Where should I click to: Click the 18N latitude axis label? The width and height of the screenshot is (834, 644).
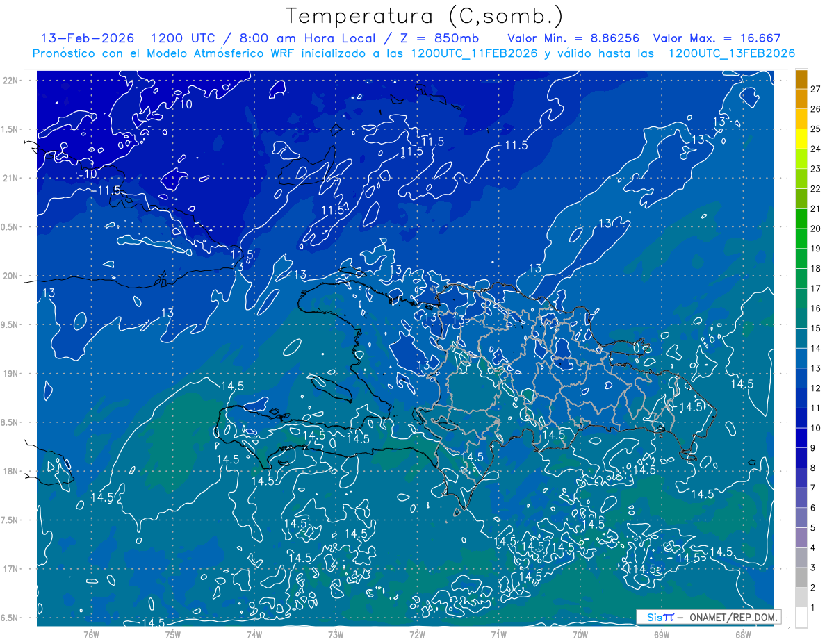click(11, 472)
